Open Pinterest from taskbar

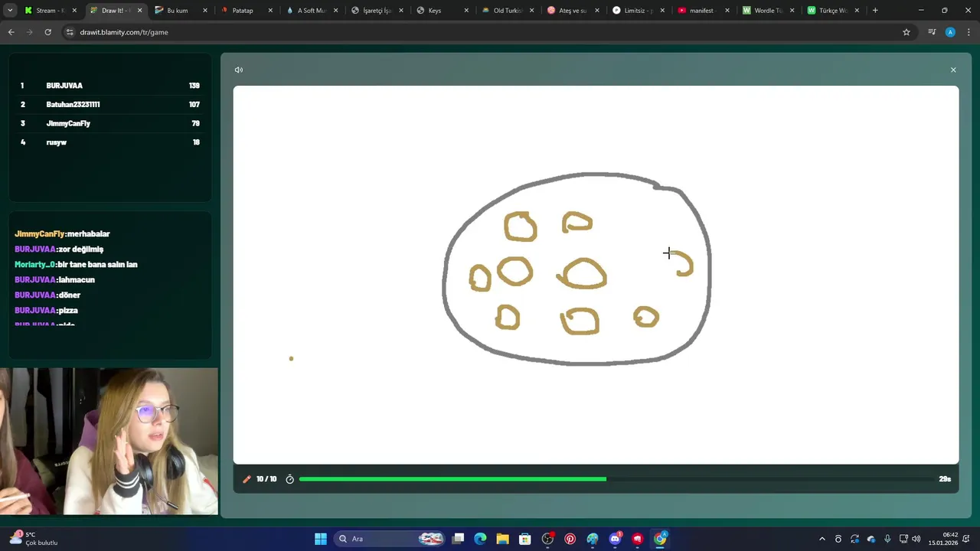pos(570,539)
